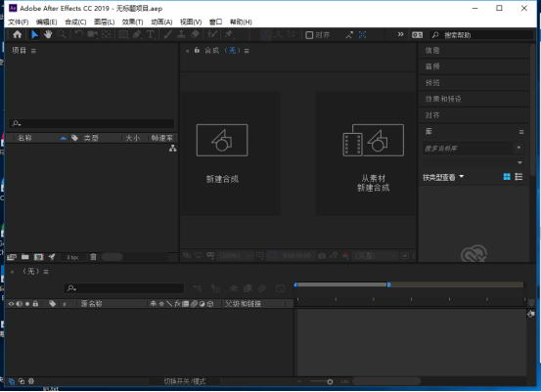Select the Puppet Pin tool

[228, 34]
